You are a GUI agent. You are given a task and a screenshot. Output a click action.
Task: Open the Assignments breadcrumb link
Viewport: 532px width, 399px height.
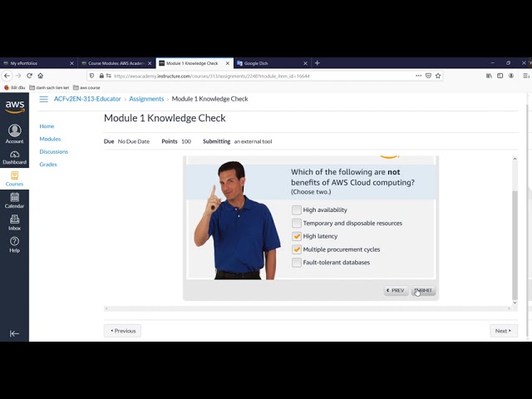pyautogui.click(x=146, y=99)
